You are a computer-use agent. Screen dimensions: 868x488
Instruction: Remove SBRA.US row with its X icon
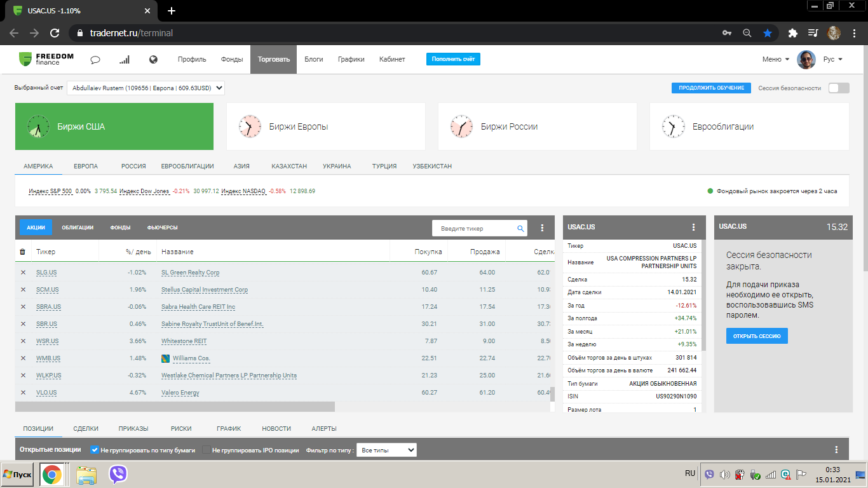[24, 307]
